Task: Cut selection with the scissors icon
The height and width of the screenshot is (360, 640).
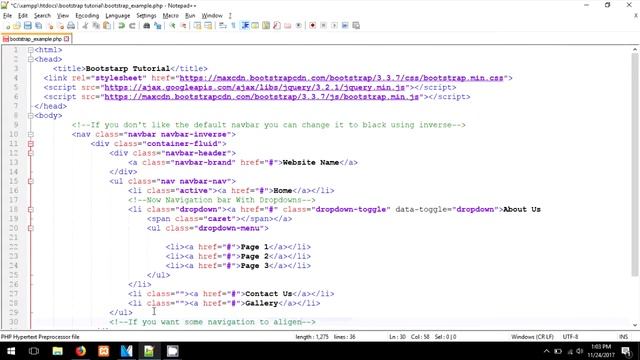Action: coord(85,26)
